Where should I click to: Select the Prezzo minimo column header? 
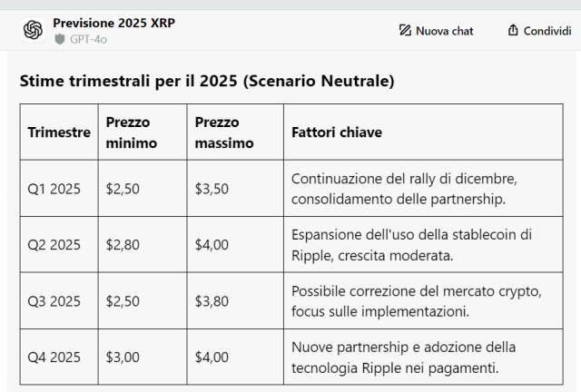(x=132, y=132)
